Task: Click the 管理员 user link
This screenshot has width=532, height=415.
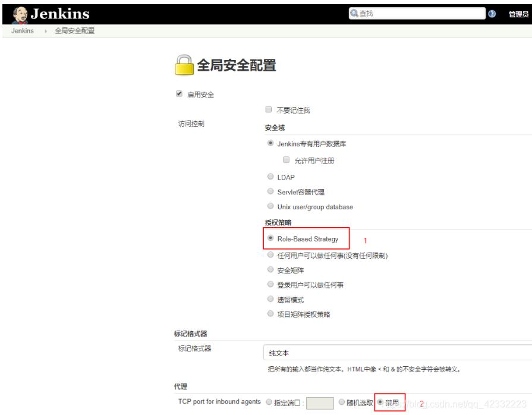Action: pos(518,14)
